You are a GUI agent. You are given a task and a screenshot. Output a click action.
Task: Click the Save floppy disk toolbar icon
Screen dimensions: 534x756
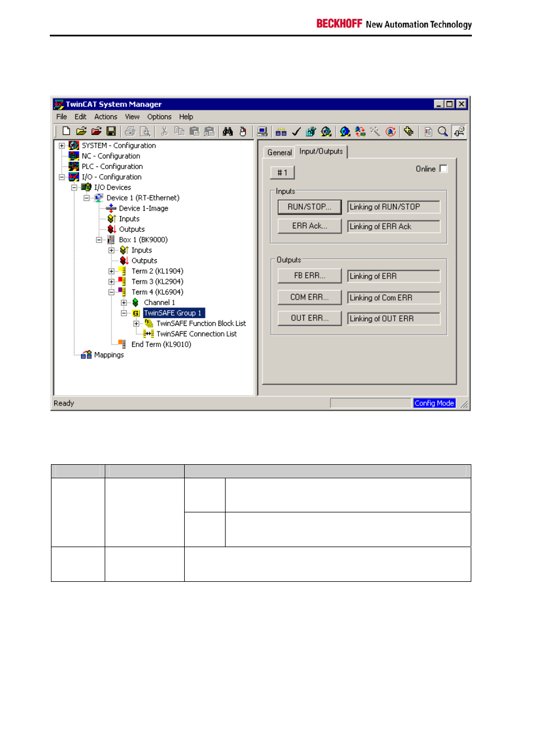point(111,132)
